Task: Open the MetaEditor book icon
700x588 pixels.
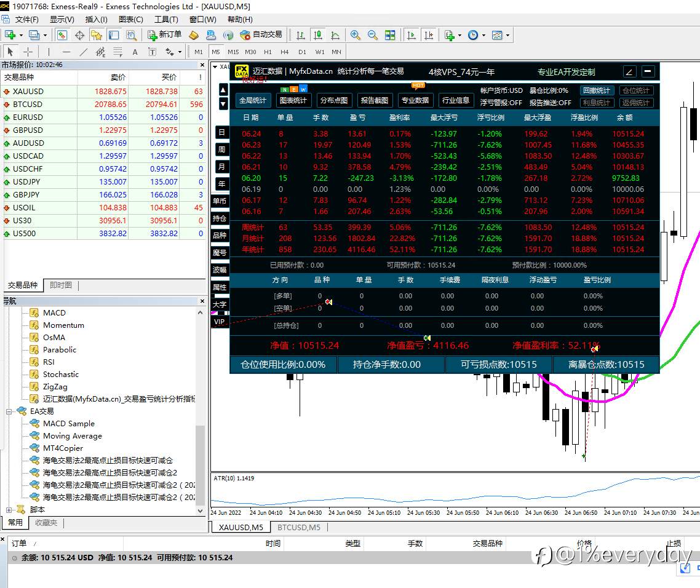Action: click(x=194, y=35)
